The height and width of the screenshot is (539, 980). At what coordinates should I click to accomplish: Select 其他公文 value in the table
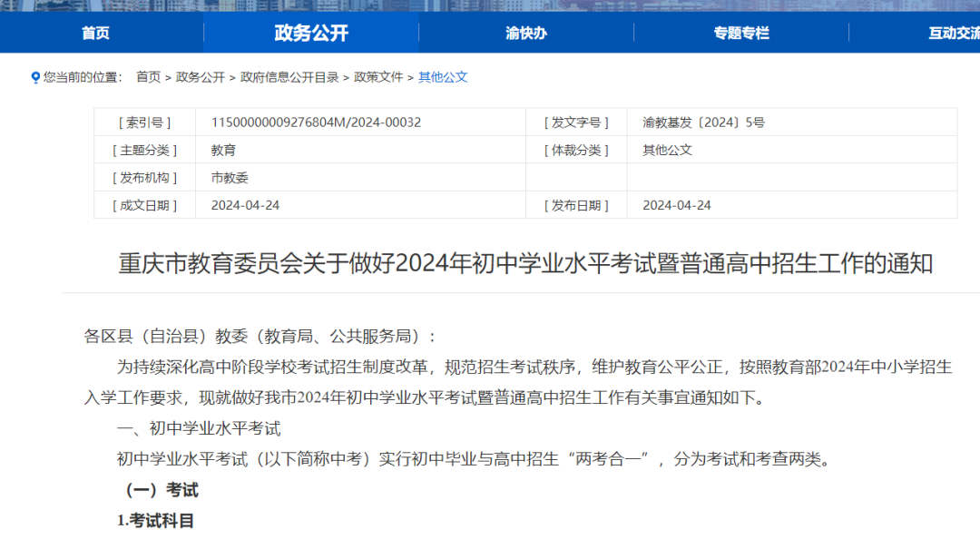tap(667, 150)
